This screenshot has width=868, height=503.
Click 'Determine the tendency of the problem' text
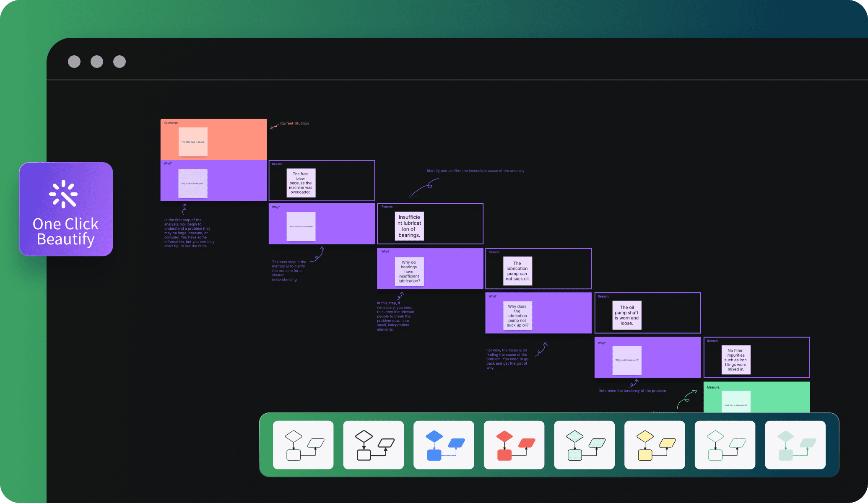[x=632, y=391]
